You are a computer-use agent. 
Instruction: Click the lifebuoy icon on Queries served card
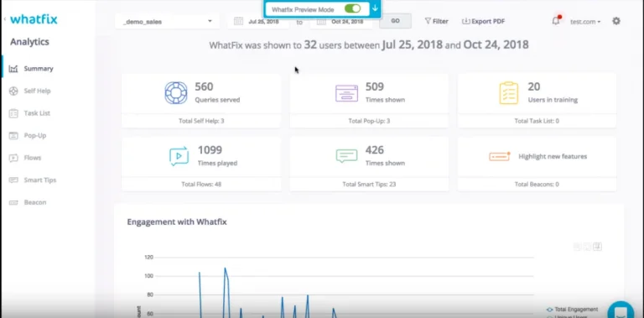[x=176, y=93]
